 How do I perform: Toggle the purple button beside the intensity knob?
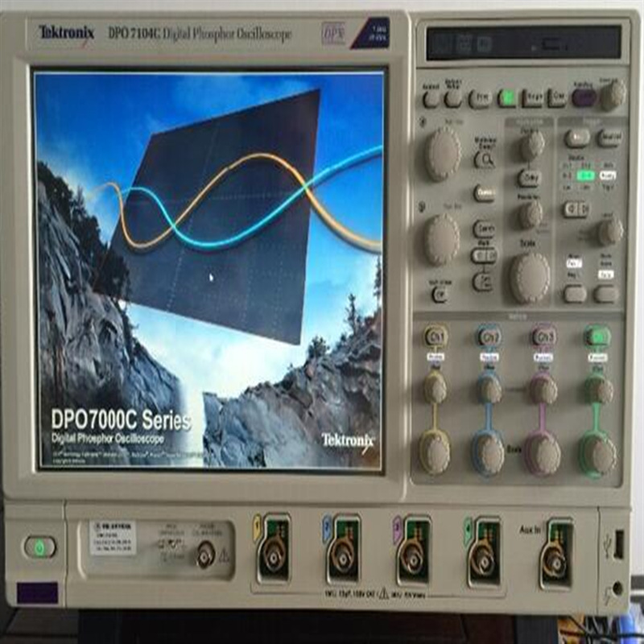584,97
